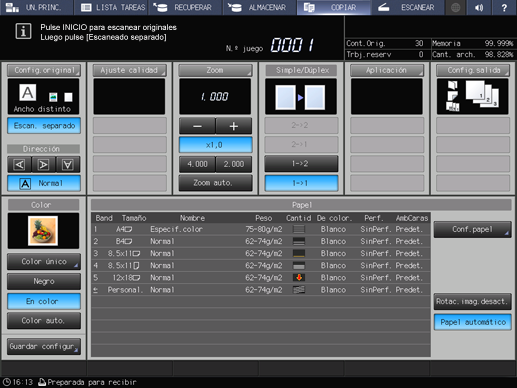Click the output configuration stacked pages icon
This screenshot has height=388, width=517.
tap(473, 97)
